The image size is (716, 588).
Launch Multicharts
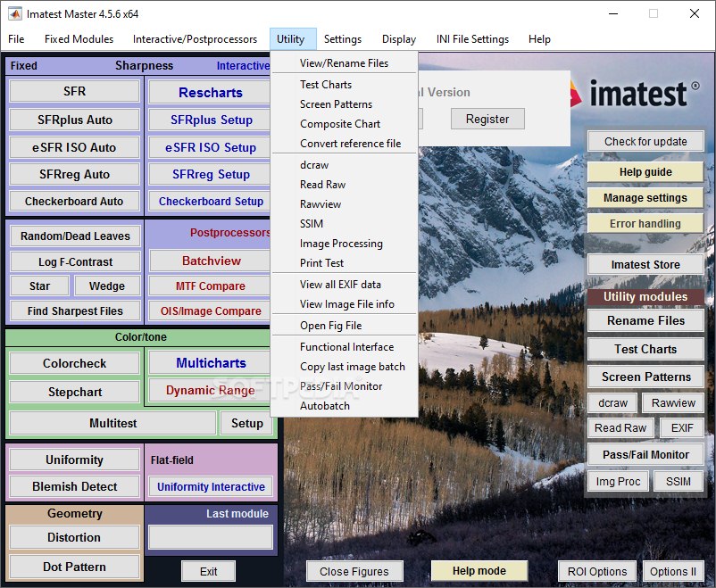coord(211,363)
